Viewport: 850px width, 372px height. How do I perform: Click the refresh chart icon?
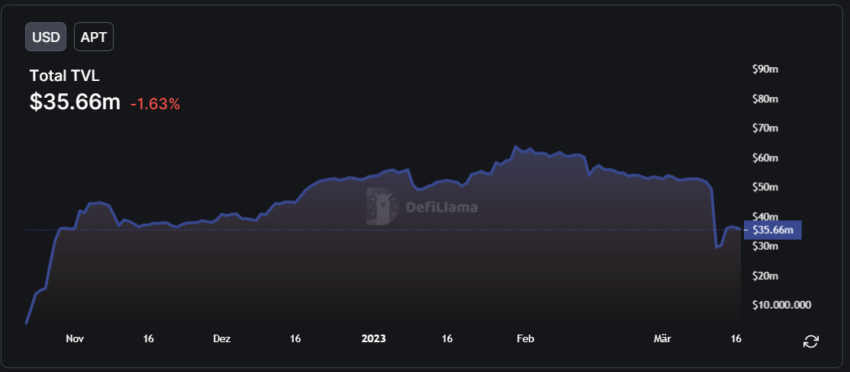811,341
